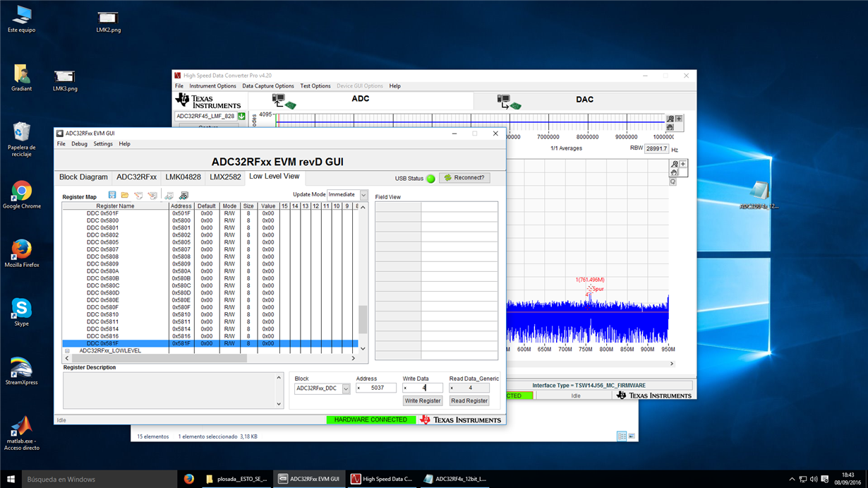This screenshot has width=868, height=488.
Task: Open the Block ADC32RFxx_DDC dropdown
Action: pos(346,388)
